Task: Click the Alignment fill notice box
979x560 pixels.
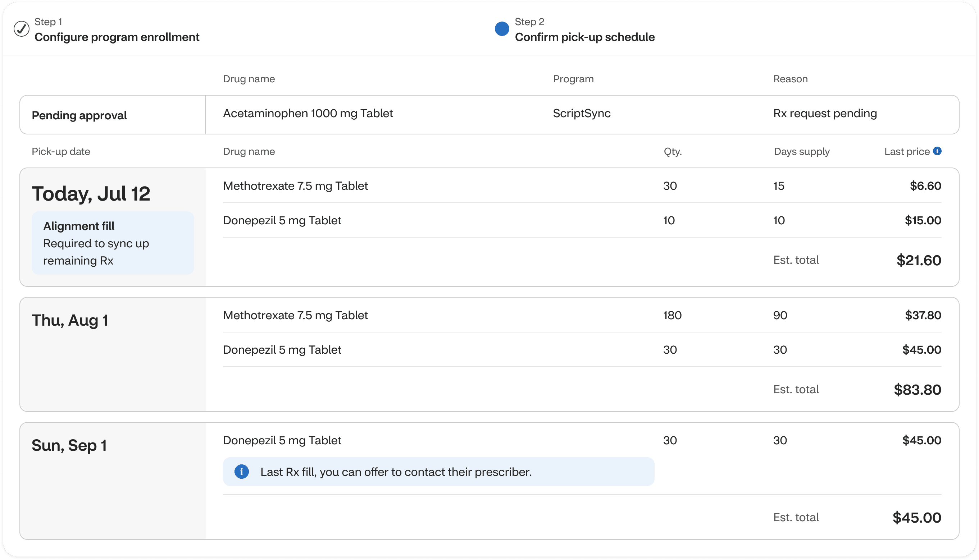Action: tap(113, 243)
